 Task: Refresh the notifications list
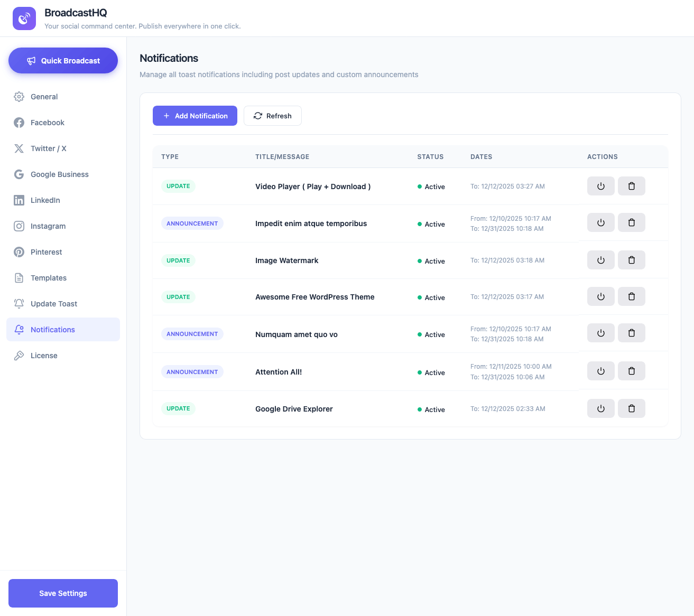tap(273, 116)
